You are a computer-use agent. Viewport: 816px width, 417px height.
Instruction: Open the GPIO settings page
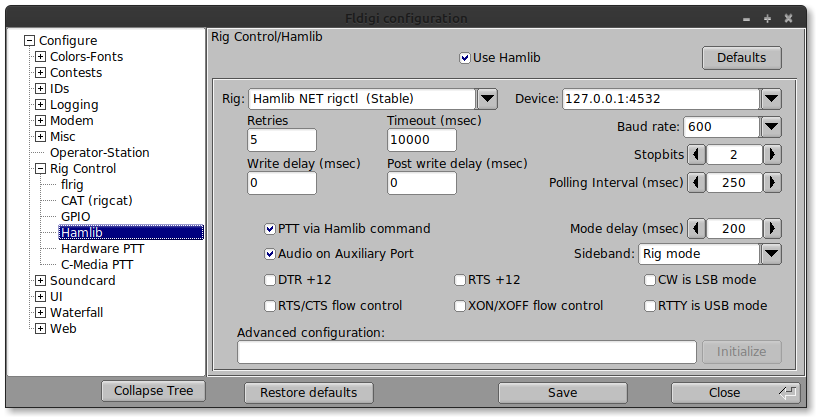click(75, 217)
